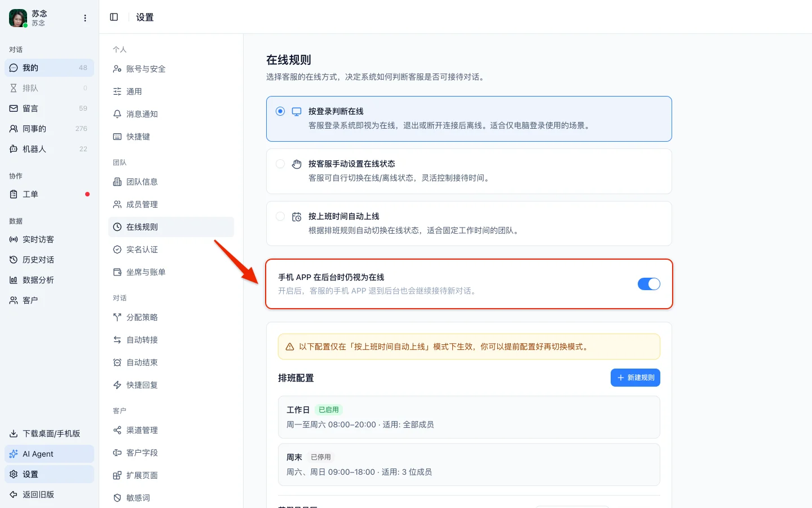The image size is (812, 508).
Task: Click 通用 in the settings menu
Action: point(171,91)
